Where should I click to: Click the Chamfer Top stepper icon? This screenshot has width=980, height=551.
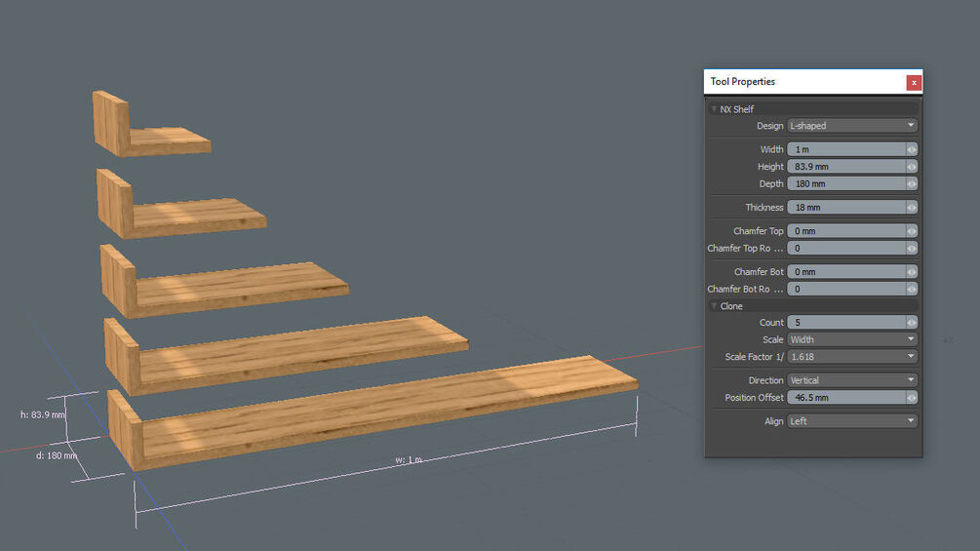[912, 231]
